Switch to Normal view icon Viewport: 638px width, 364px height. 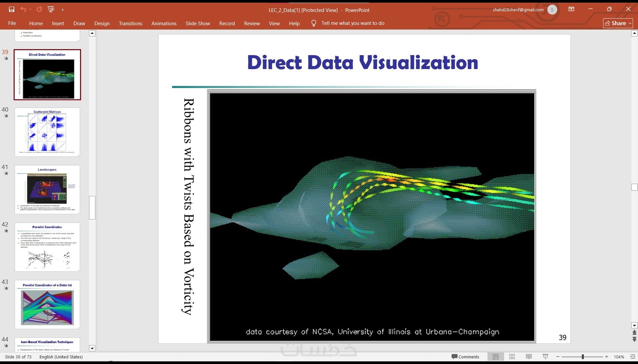click(496, 356)
